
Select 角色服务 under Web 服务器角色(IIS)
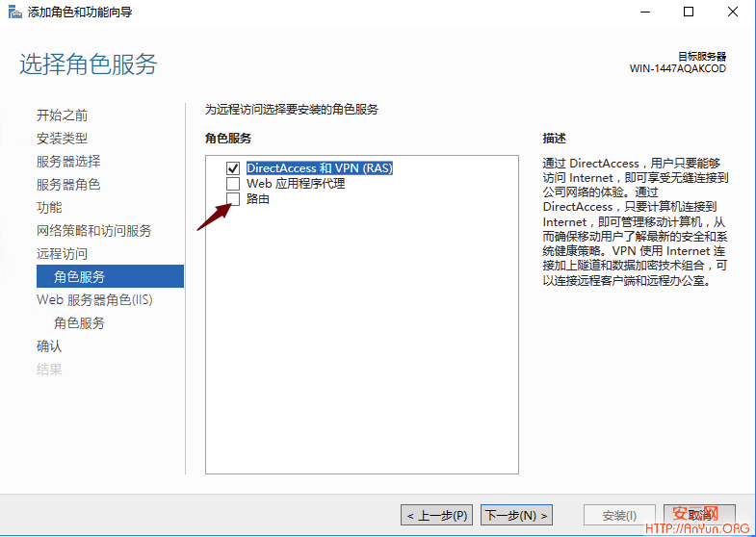tap(80, 323)
